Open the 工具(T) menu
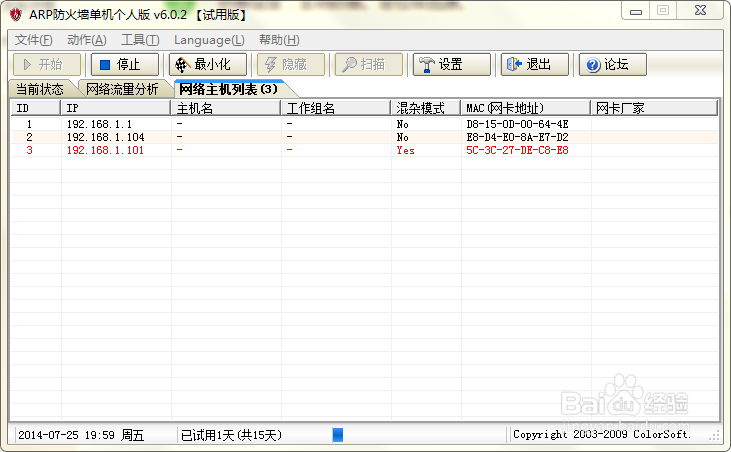The image size is (731, 452). 140,40
